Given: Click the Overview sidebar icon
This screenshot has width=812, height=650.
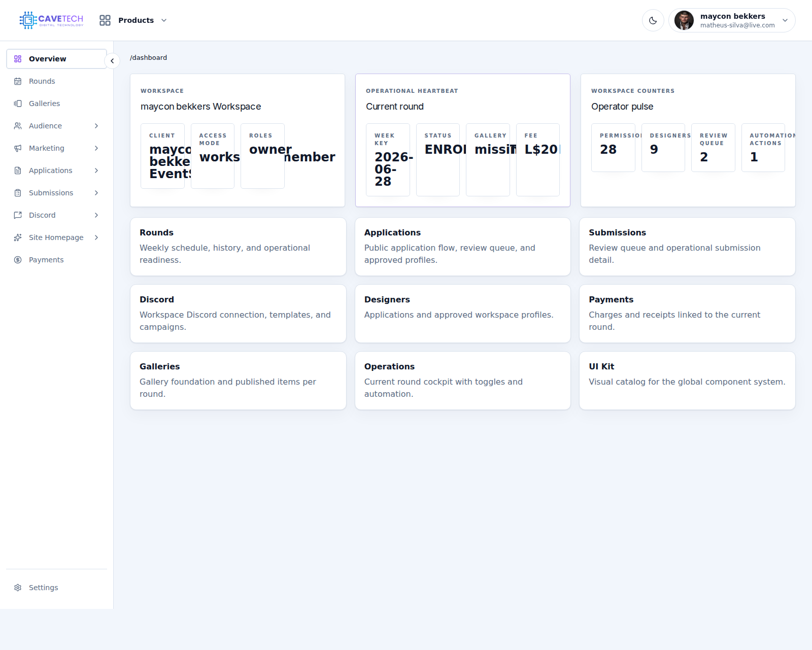Looking at the screenshot, I should 18,59.
